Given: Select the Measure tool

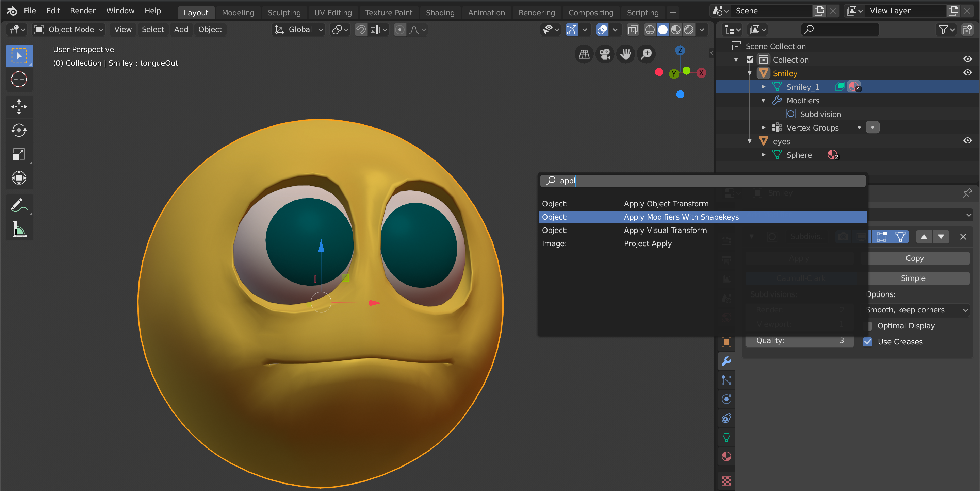Looking at the screenshot, I should click(x=19, y=229).
